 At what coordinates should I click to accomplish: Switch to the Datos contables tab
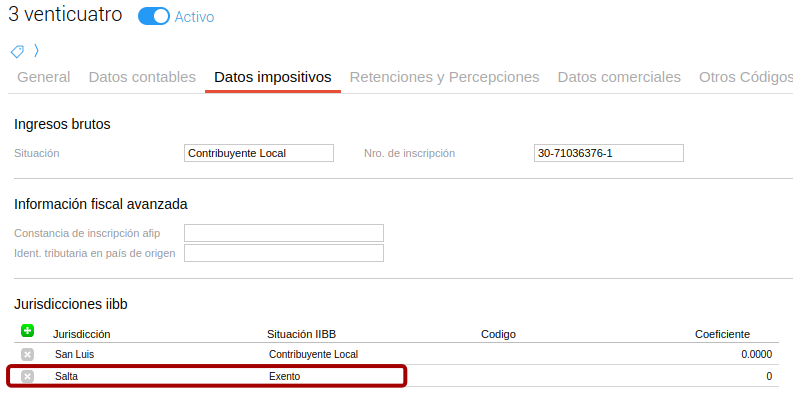(142, 77)
